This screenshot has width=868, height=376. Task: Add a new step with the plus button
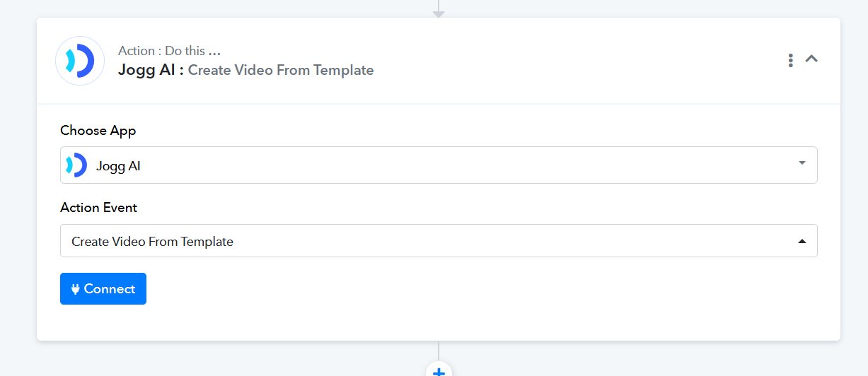coord(439,371)
